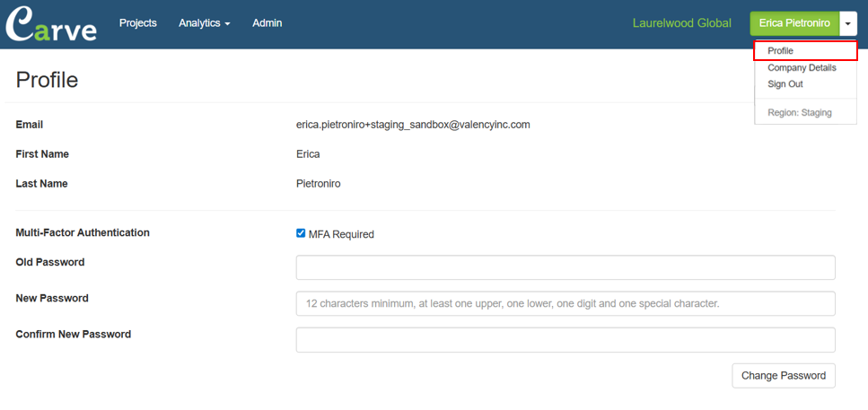
Task: Focus the Confirm New Password field
Action: (x=566, y=340)
